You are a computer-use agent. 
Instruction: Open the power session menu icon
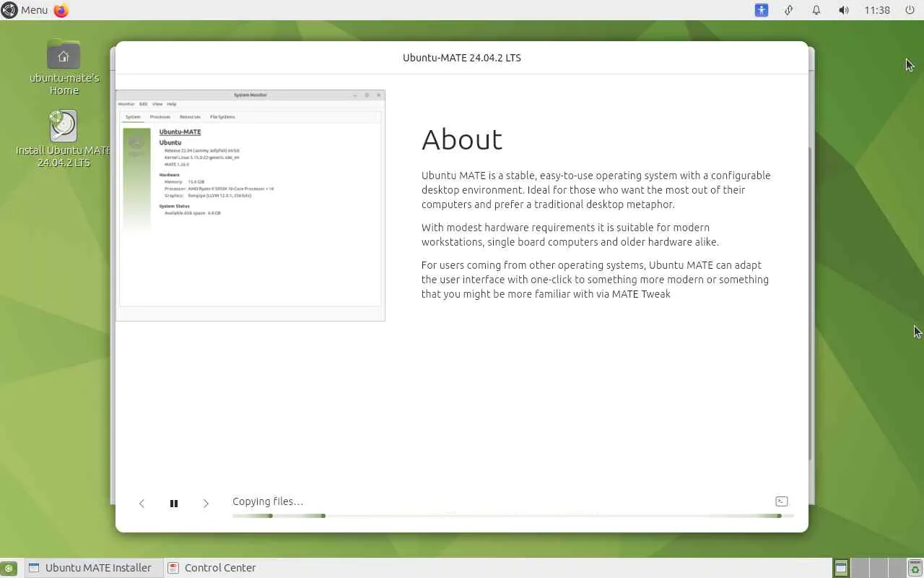(910, 10)
